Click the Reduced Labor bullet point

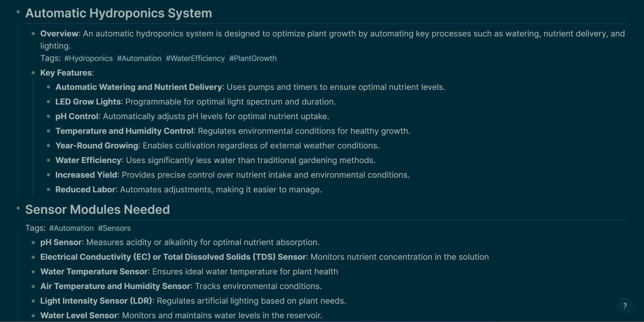(x=48, y=189)
